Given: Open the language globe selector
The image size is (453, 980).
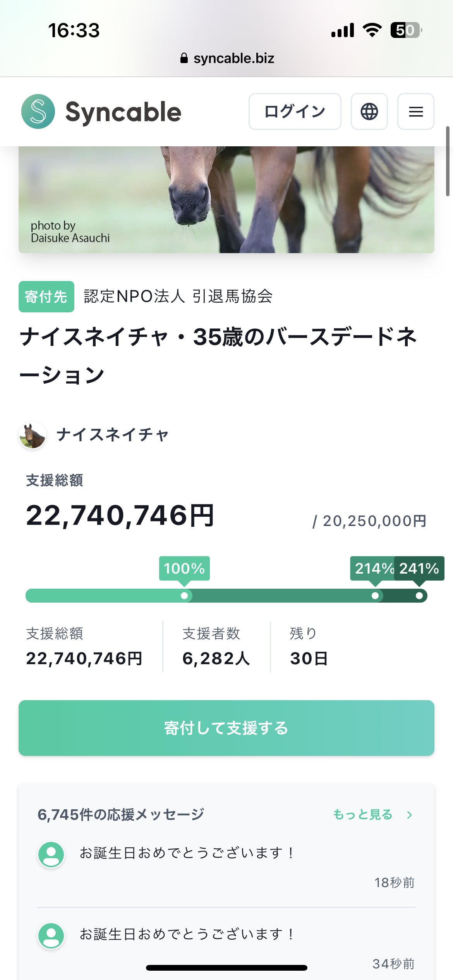Looking at the screenshot, I should [x=369, y=111].
